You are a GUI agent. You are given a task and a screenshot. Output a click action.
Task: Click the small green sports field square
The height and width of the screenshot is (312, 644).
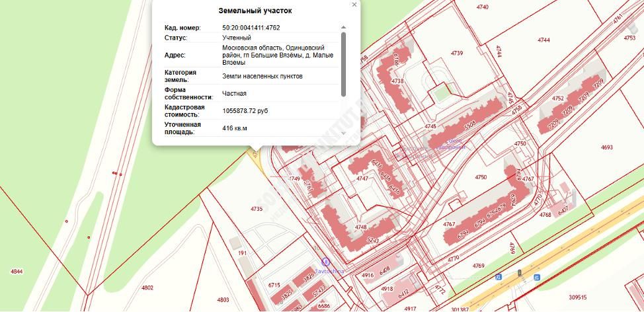(x=441, y=95)
